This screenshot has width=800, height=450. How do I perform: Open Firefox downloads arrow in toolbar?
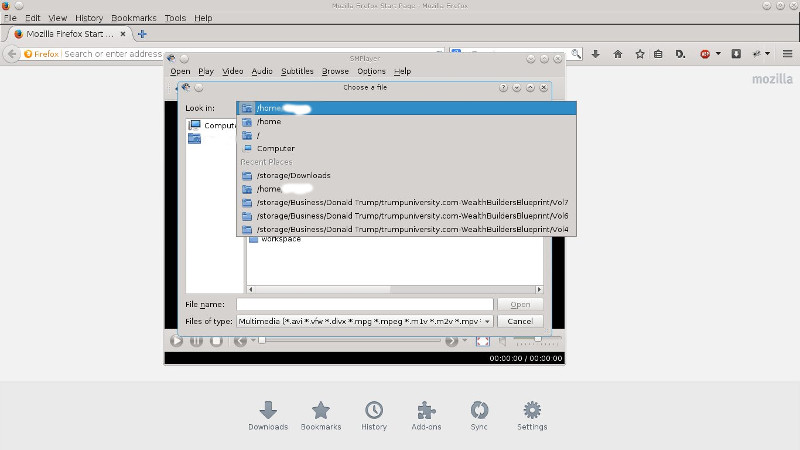(x=595, y=54)
